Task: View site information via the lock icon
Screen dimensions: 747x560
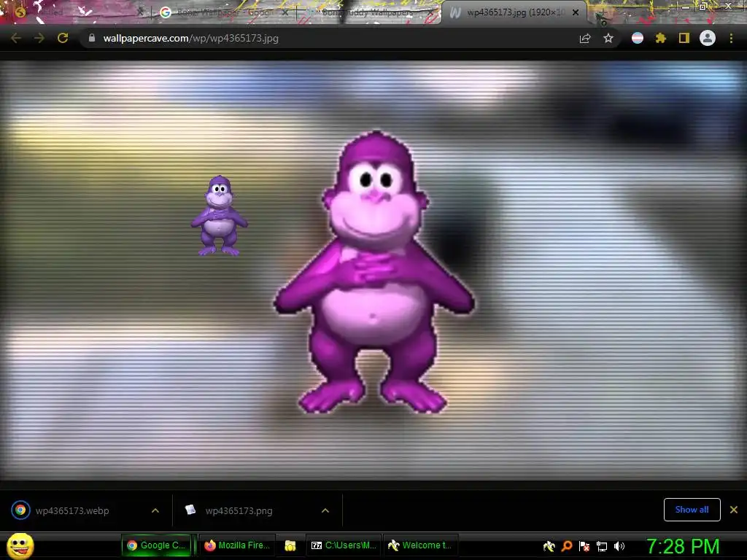Action: point(92,38)
